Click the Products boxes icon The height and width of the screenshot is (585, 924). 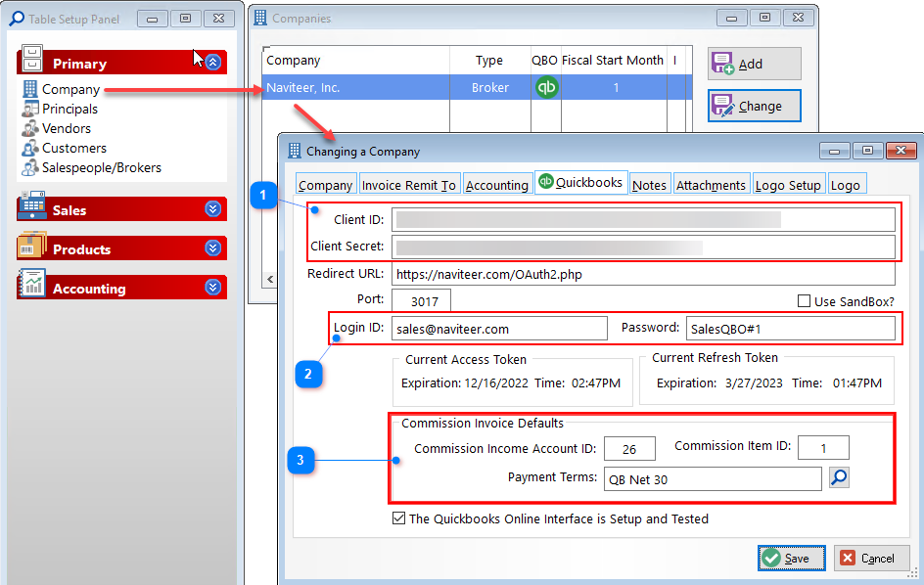pyautogui.click(x=32, y=245)
